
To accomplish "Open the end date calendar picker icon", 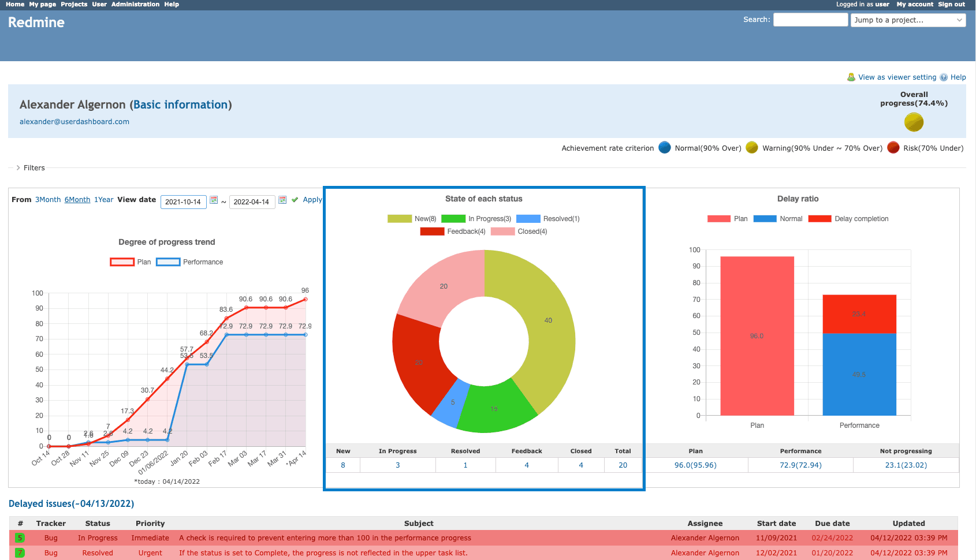I will coord(282,200).
